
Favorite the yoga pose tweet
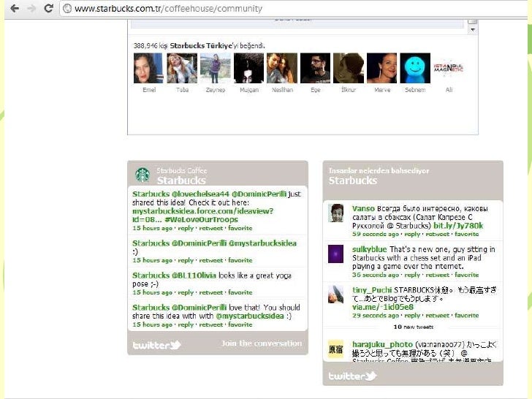click(x=240, y=292)
